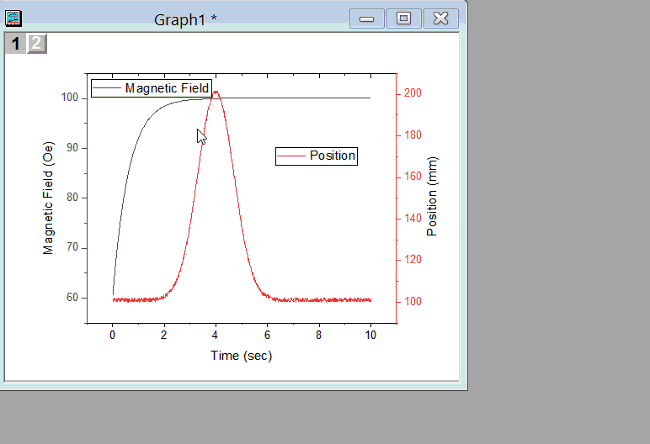Select the Position legend text
Screen dimensions: 650x444
[332, 156]
